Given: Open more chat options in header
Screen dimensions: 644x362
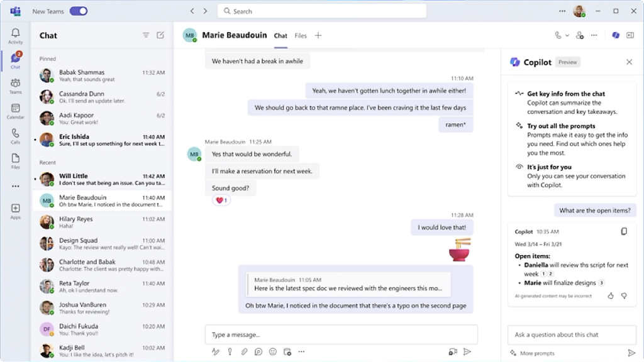Looking at the screenshot, I should point(594,35).
